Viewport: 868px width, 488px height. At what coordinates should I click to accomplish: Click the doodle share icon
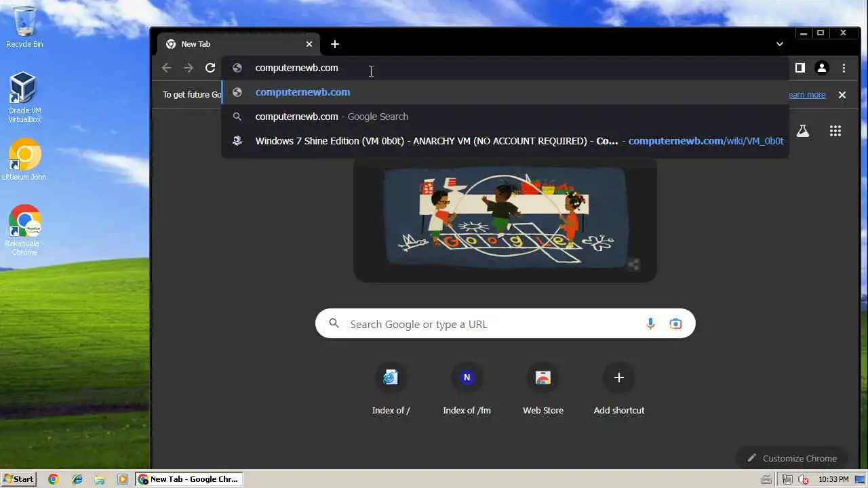[633, 265]
